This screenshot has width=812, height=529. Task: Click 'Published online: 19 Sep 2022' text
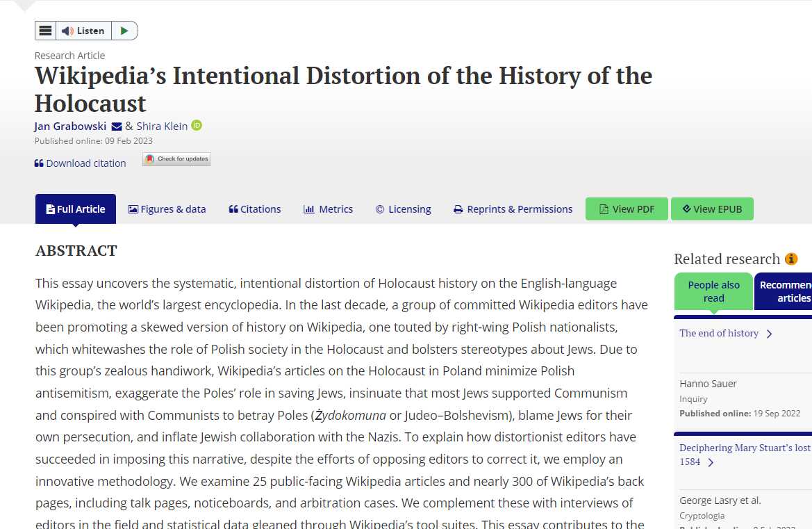[x=740, y=414]
